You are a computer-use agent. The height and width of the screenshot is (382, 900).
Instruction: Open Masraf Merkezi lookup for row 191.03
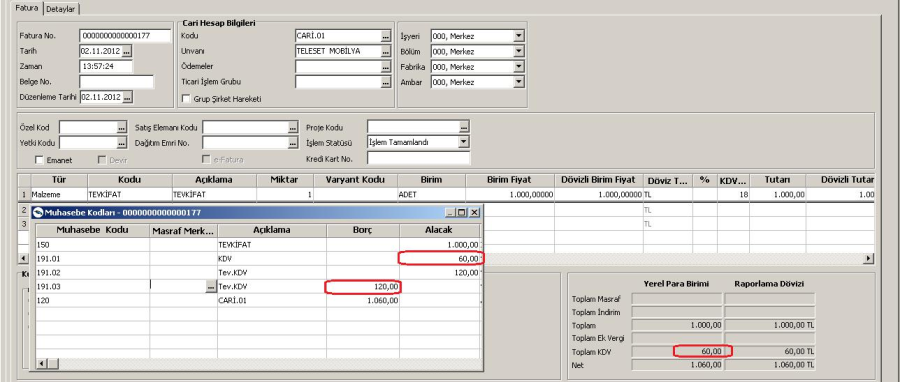[x=211, y=287]
